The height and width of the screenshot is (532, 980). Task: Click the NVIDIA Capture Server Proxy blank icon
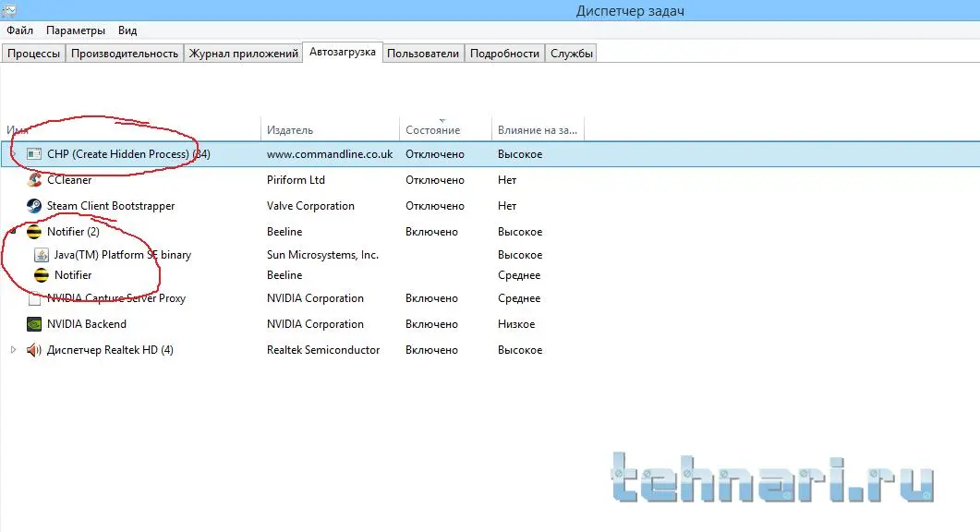pyautogui.click(x=34, y=299)
